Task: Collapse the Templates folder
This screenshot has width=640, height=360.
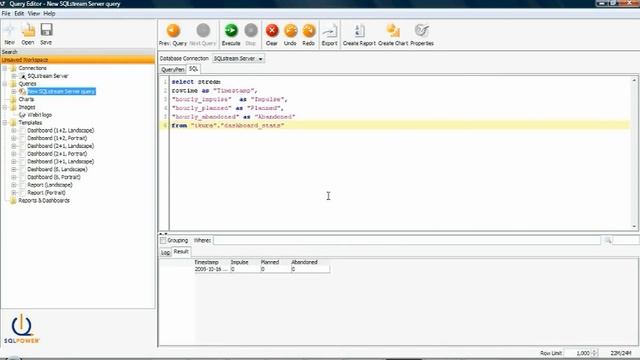Action: (x=5, y=123)
